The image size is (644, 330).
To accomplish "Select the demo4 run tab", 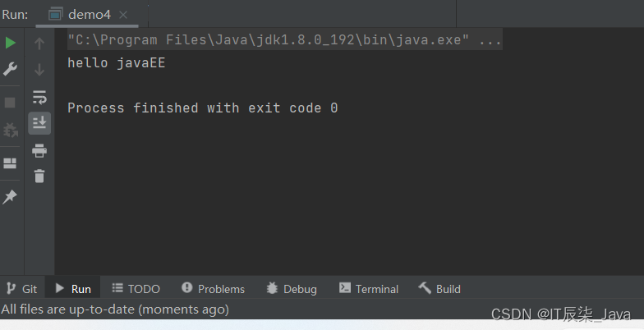I will point(89,15).
